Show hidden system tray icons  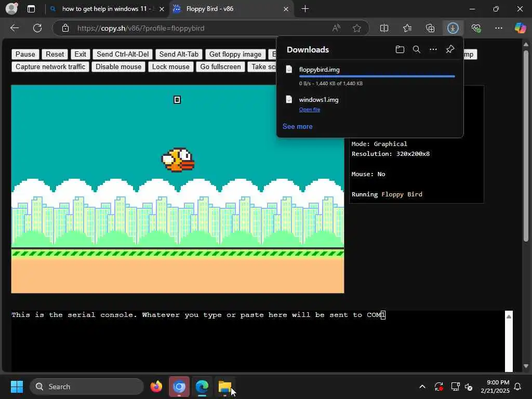coord(422,387)
